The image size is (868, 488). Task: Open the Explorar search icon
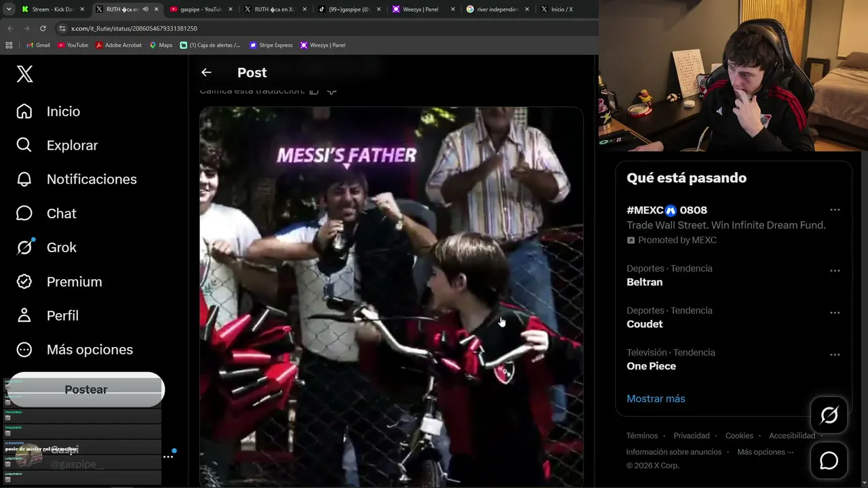(x=24, y=145)
